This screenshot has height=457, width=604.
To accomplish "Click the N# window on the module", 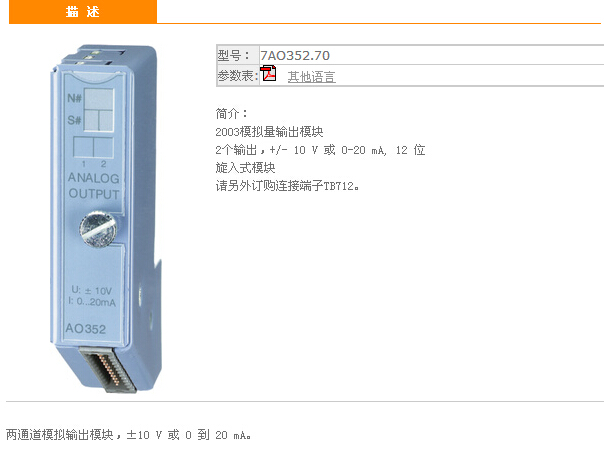I will (99, 99).
